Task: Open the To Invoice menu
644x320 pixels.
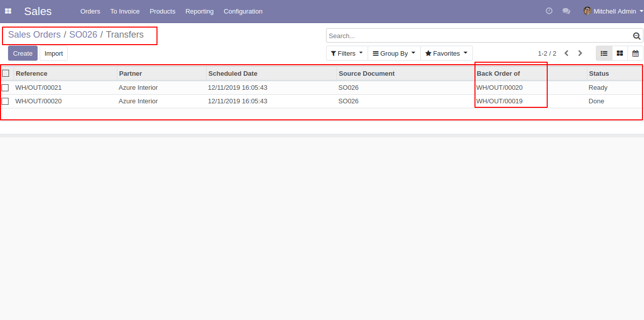Action: pos(125,11)
